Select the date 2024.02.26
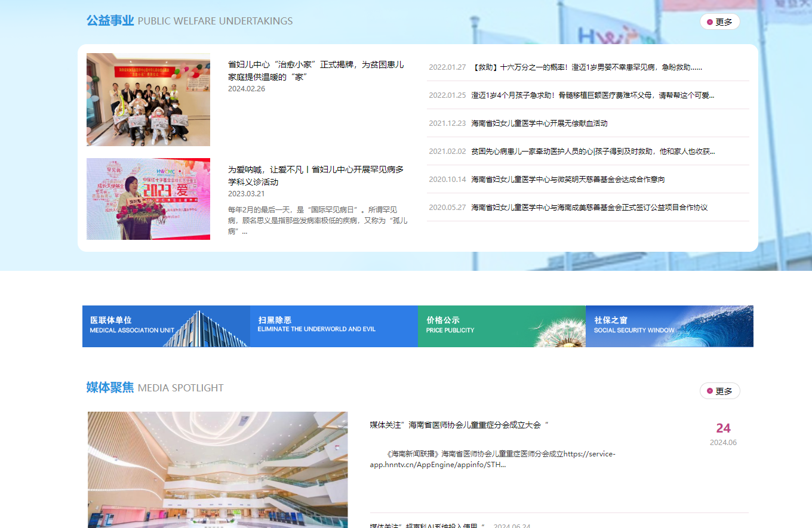The height and width of the screenshot is (528, 812). [x=247, y=89]
